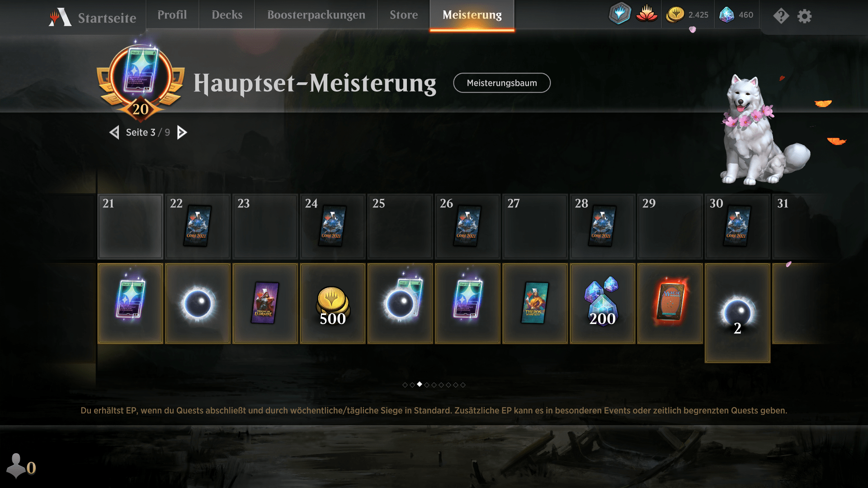Switch to the Store tab
The height and width of the screenshot is (488, 868).
point(404,15)
